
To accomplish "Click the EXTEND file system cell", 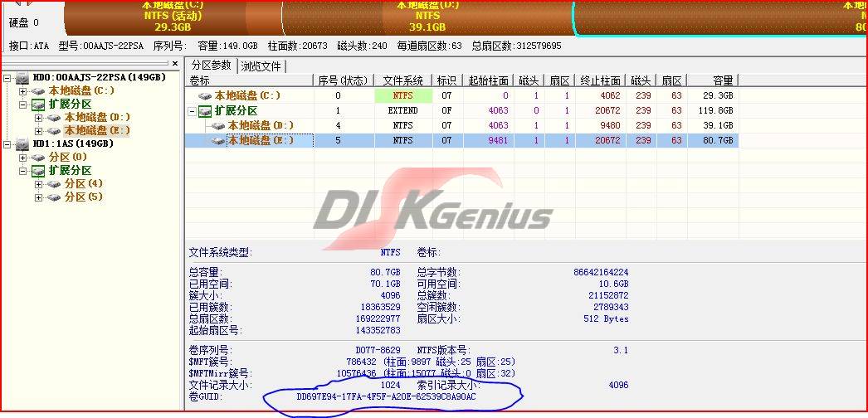I will tap(403, 110).
